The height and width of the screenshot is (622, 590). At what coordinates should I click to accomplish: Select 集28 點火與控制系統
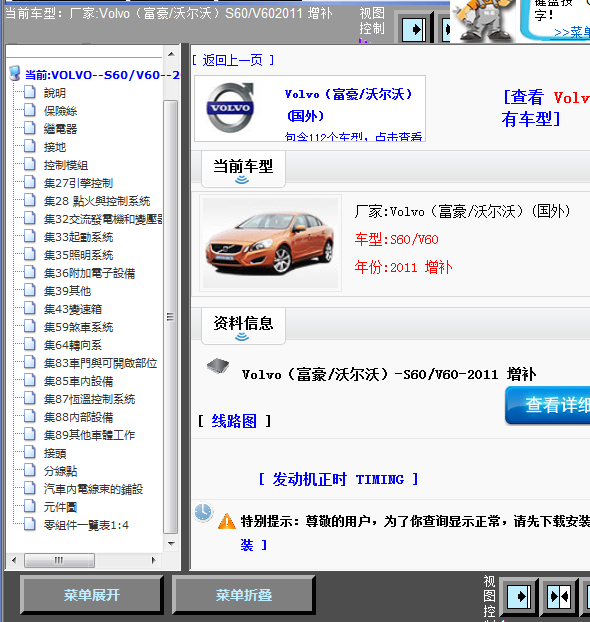[97, 201]
